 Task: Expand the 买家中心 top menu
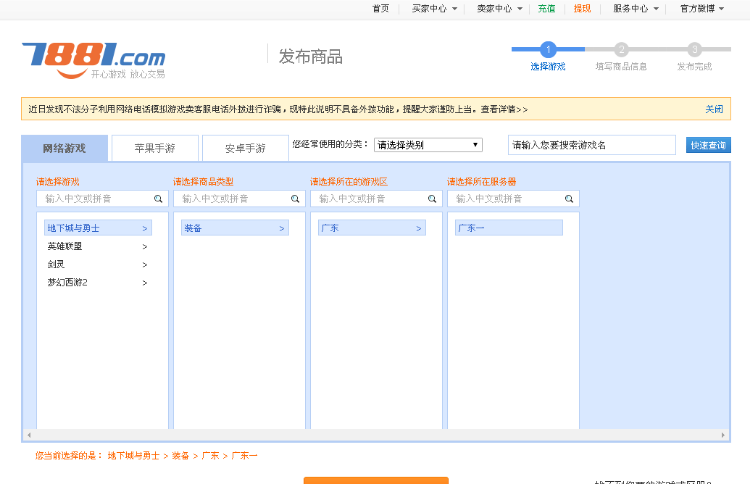pos(434,8)
